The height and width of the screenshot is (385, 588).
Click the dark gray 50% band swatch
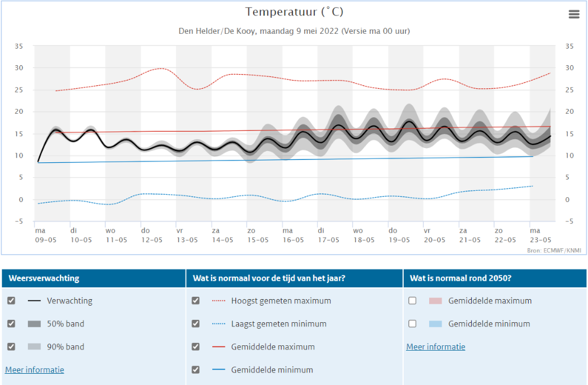(34, 324)
